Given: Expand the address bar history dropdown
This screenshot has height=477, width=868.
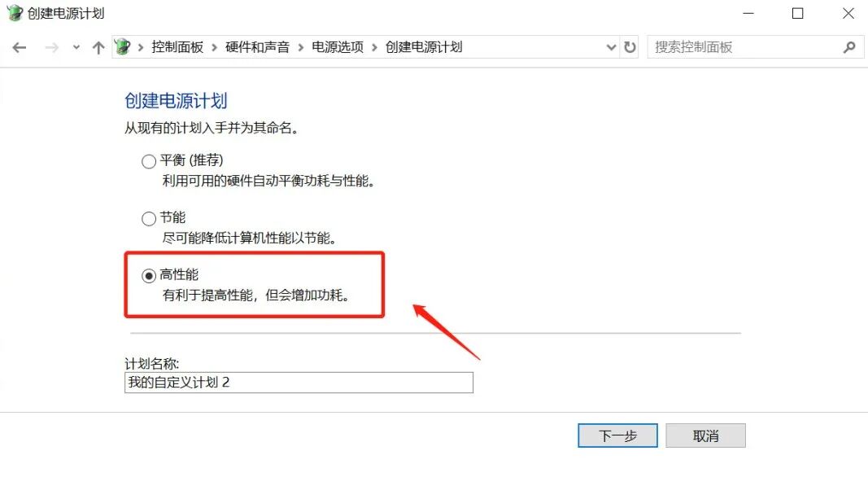Looking at the screenshot, I should (611, 47).
